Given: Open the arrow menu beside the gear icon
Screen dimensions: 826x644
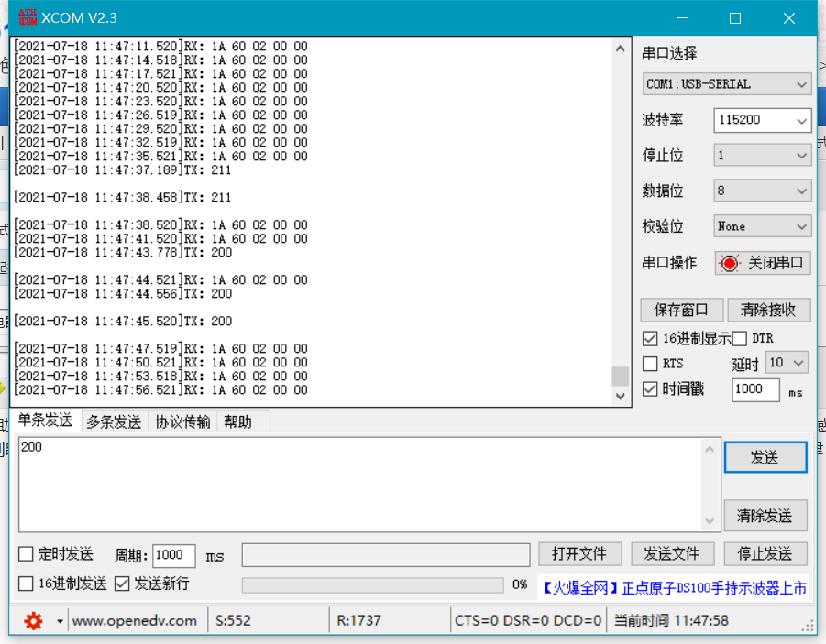Looking at the screenshot, I should point(60,621).
